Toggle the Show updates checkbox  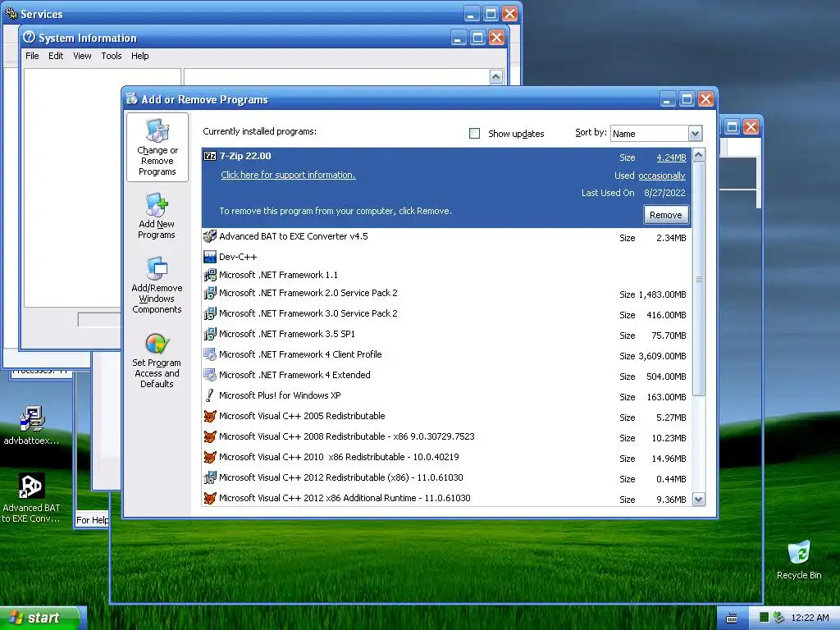pyautogui.click(x=475, y=134)
